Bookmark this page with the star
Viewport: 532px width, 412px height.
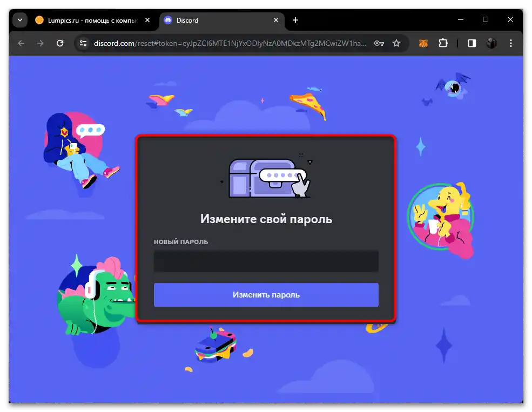click(396, 43)
